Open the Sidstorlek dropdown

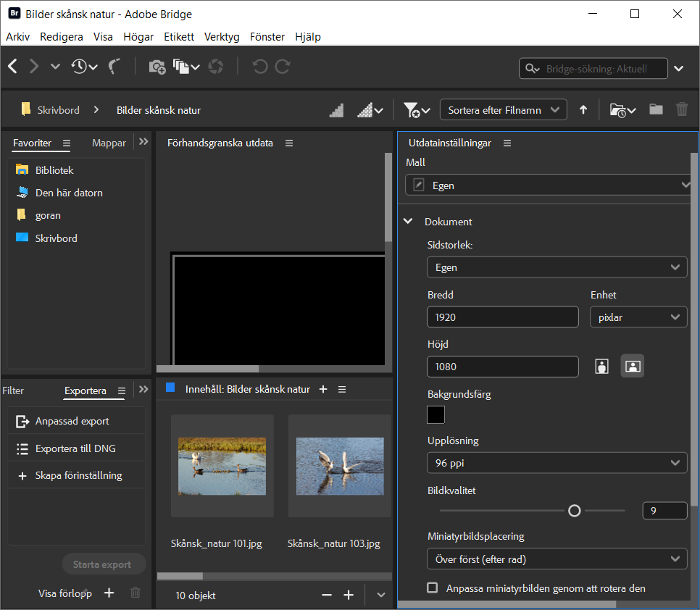click(x=557, y=267)
